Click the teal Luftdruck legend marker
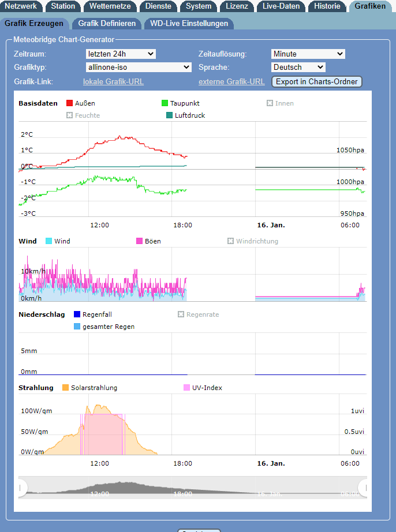Image resolution: width=396 pixels, height=532 pixels. pos(169,115)
